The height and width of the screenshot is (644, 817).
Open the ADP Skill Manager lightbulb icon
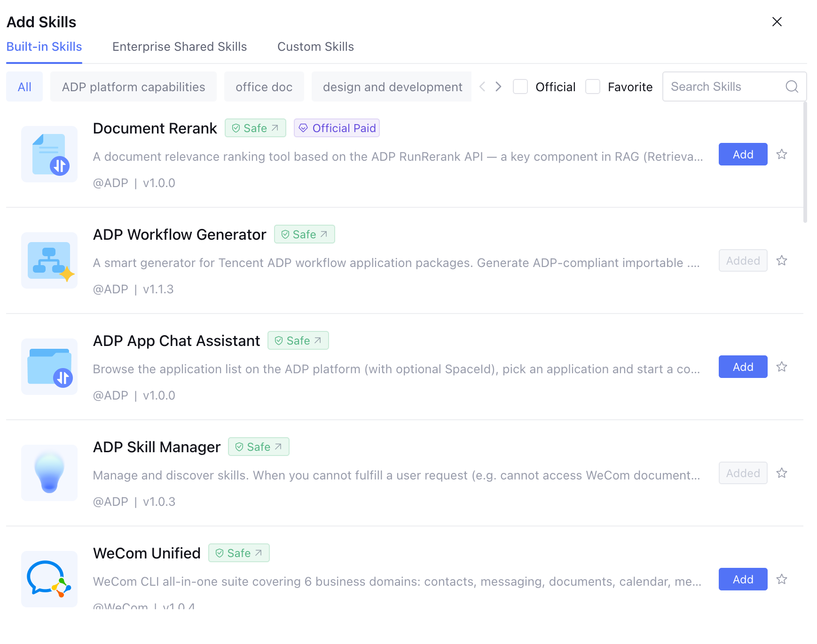tap(49, 473)
